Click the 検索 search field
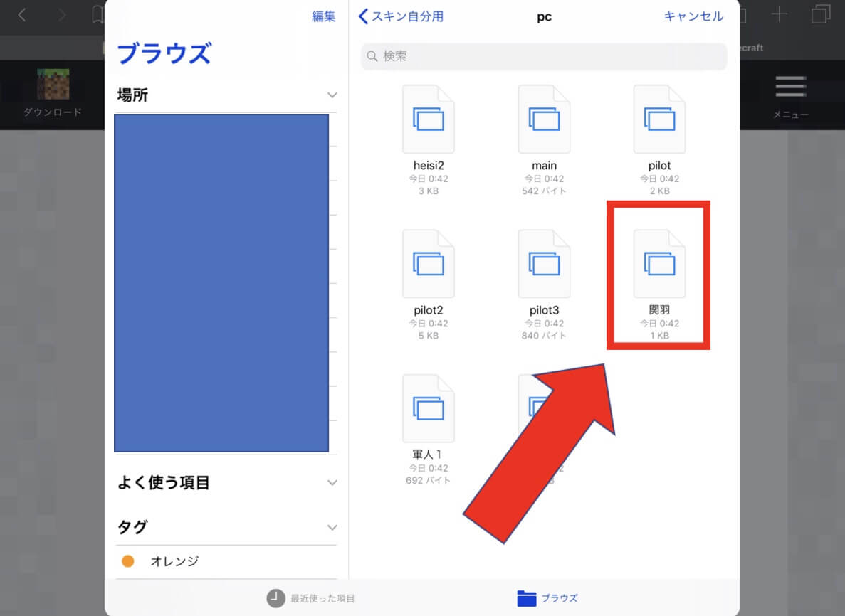The height and width of the screenshot is (616, 845). coord(544,56)
